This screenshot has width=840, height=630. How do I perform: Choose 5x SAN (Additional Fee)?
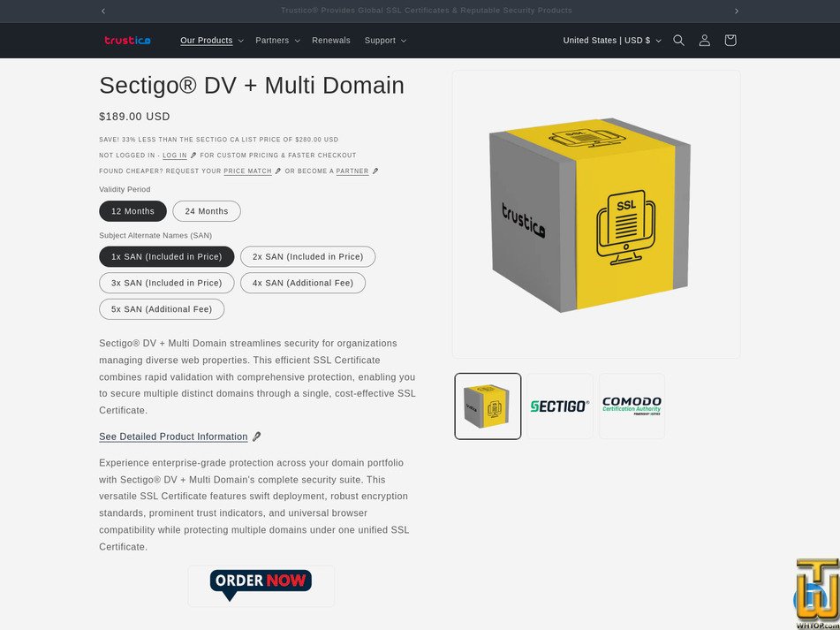[x=162, y=309]
